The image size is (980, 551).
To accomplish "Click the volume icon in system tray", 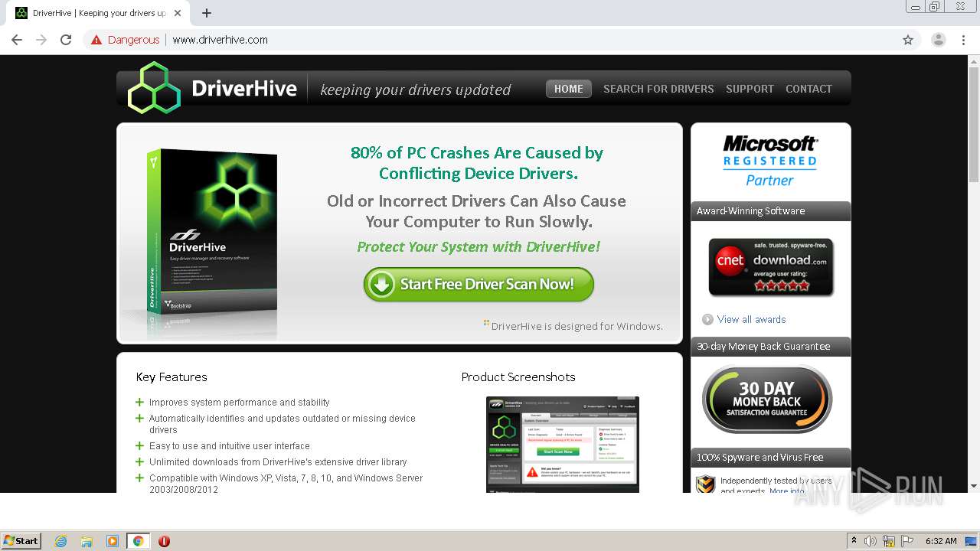I will [x=871, y=541].
